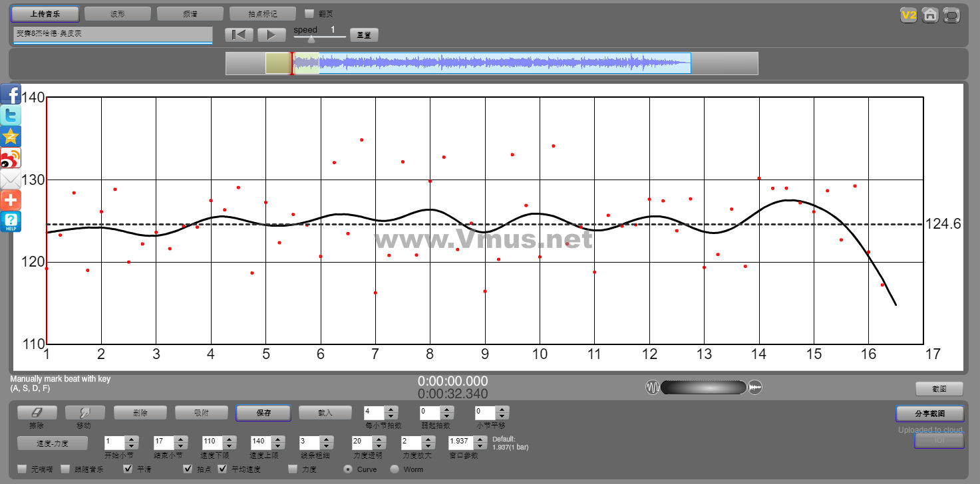Screen dimensions: 980x484
Task: Click the 分享截图 share screenshot button
Action: (x=929, y=414)
